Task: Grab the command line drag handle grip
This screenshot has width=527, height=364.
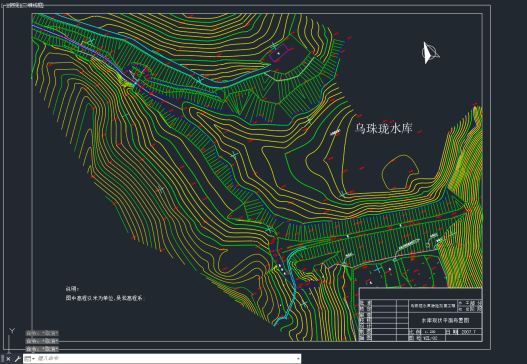Action: 3,359
